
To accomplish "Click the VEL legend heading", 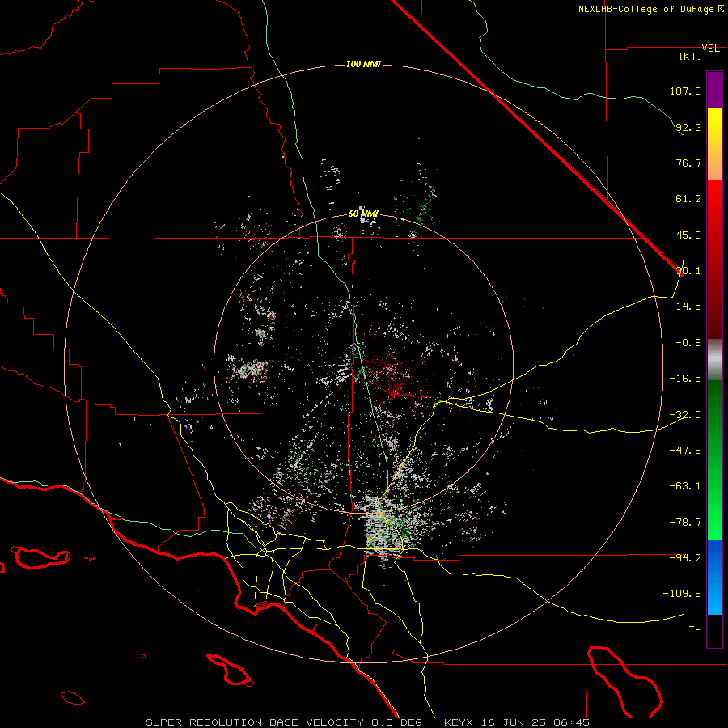I will pos(711,49).
